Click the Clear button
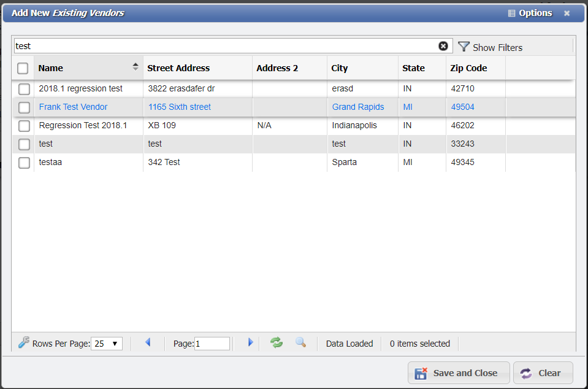 pyautogui.click(x=543, y=372)
